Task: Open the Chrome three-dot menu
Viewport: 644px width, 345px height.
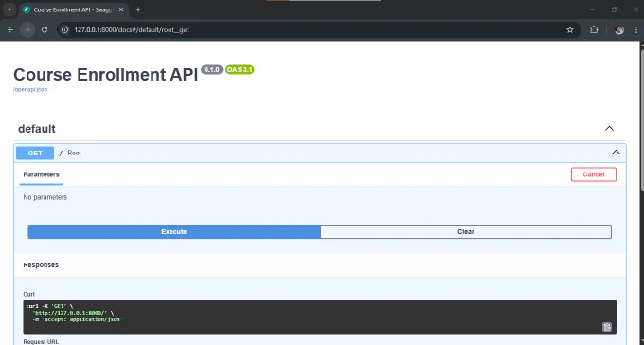Action: (636, 30)
